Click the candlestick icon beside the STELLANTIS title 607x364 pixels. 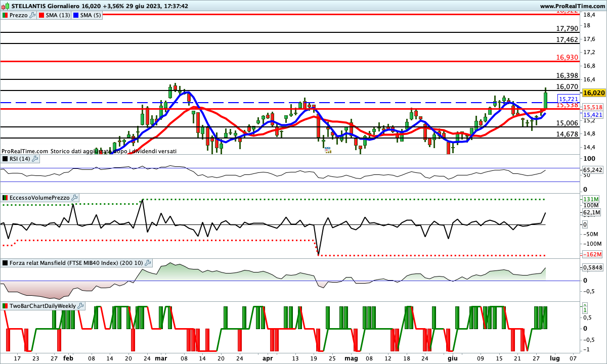[x=5, y=6]
